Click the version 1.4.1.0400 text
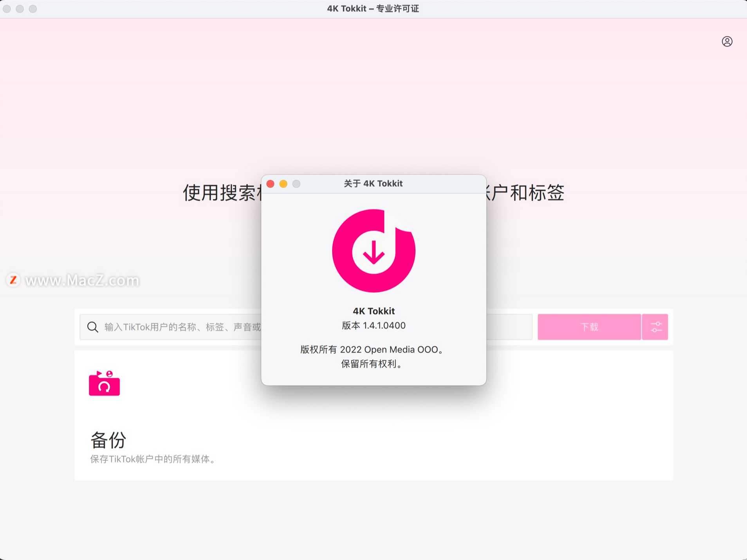This screenshot has width=747, height=560. 373,325
